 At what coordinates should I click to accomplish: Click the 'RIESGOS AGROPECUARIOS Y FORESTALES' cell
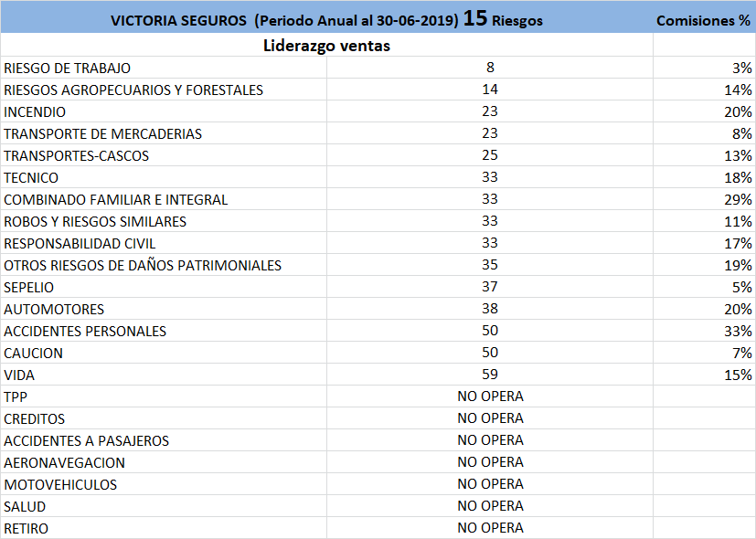tap(164, 90)
